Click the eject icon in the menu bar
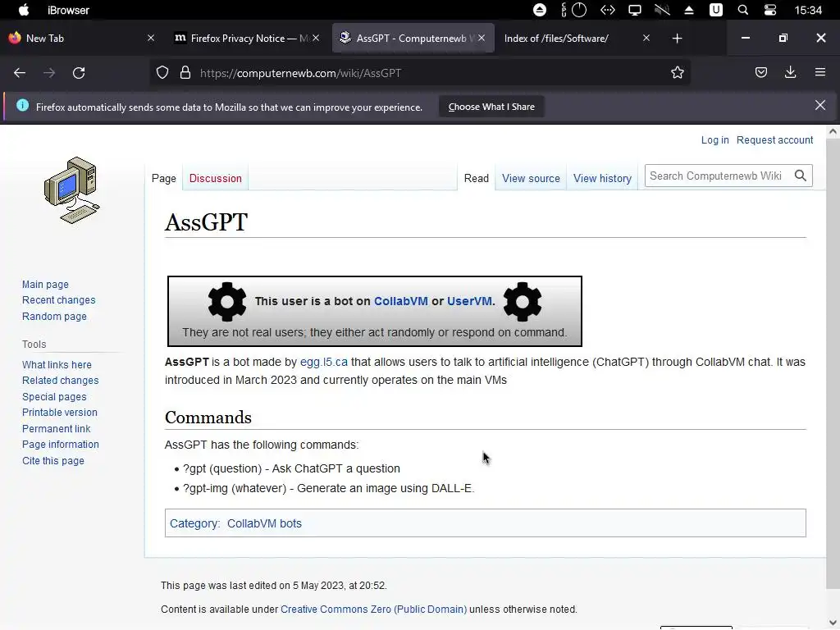840x630 pixels. point(689,10)
